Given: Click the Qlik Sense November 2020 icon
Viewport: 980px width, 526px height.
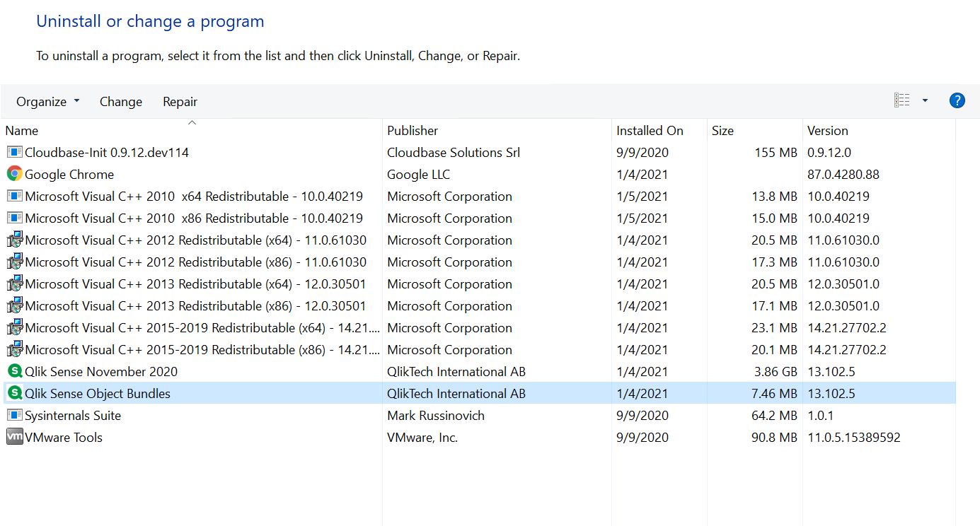Looking at the screenshot, I should tap(14, 371).
